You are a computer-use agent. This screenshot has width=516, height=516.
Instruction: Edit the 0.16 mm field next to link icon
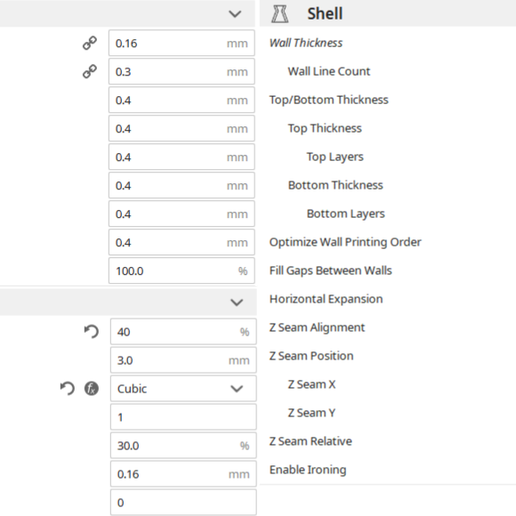[x=182, y=43]
